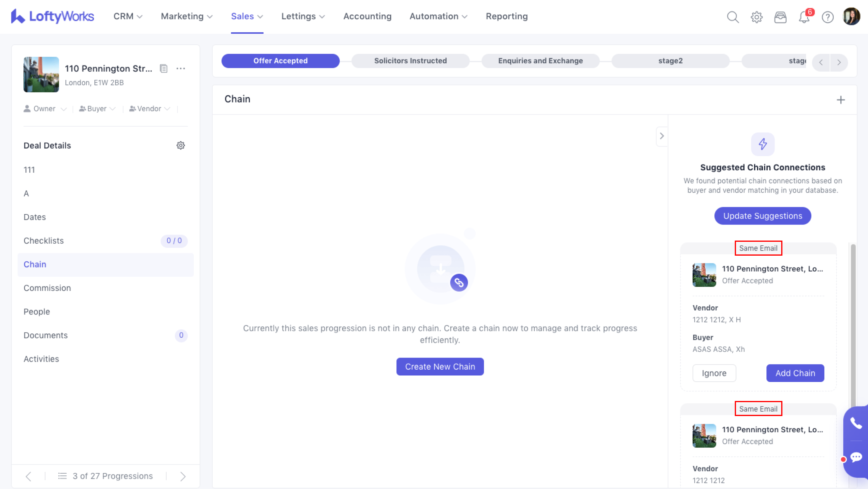Open the inbox tray icon
868x489 pixels.
click(x=780, y=17)
